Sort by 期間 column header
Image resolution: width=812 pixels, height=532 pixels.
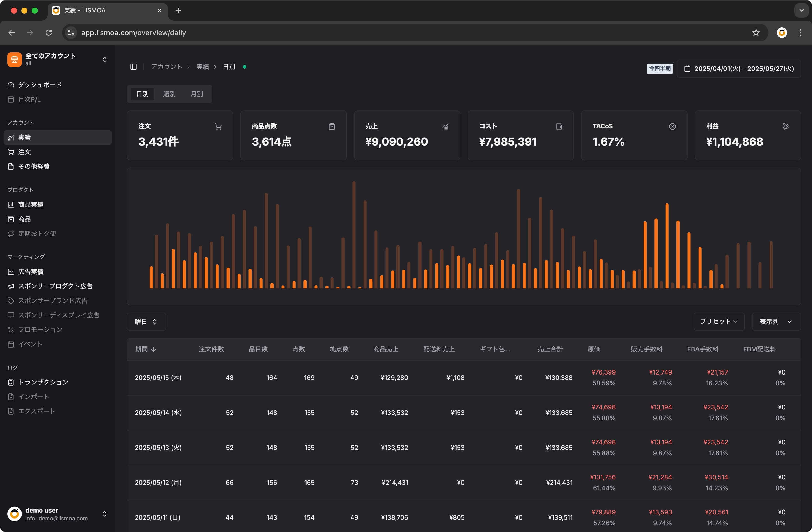(x=146, y=349)
